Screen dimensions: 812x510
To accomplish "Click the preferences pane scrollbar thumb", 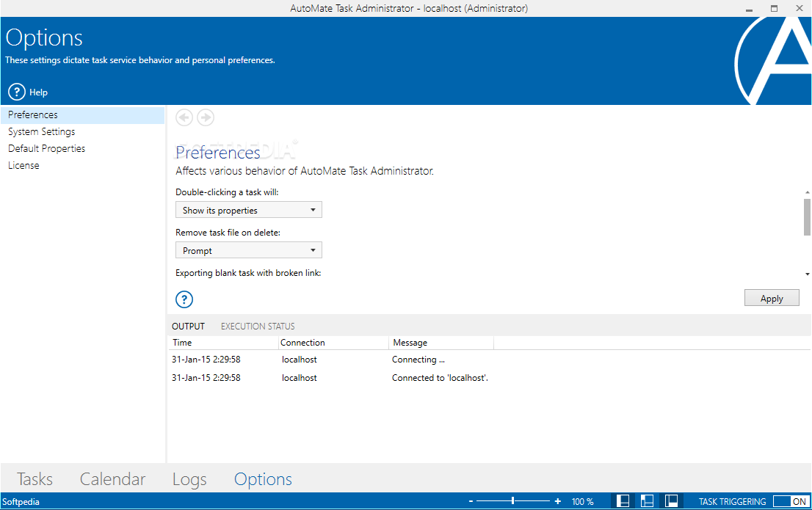I will tap(807, 216).
